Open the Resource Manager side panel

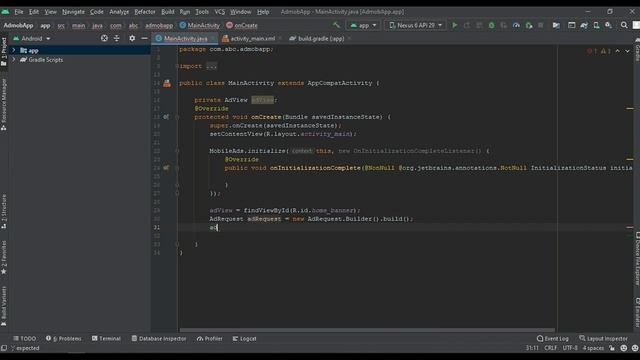tap(4, 104)
